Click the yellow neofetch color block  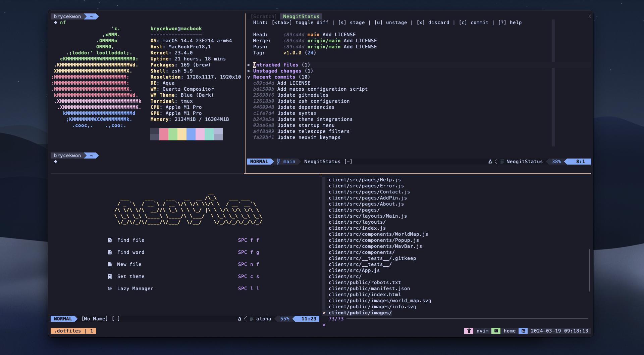click(x=182, y=134)
